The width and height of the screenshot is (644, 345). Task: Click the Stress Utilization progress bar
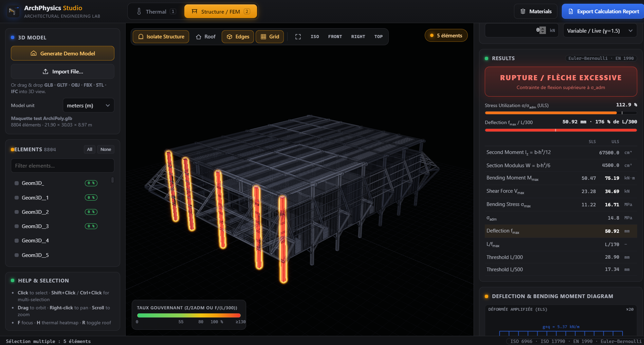pos(561,113)
